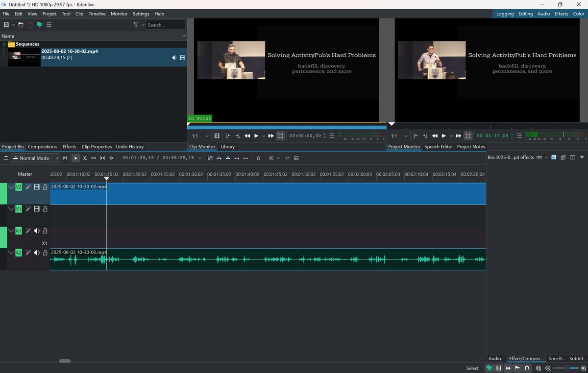Click the favorite effects star icon
Image resolution: width=588 pixels, height=373 pixels.
258,158
